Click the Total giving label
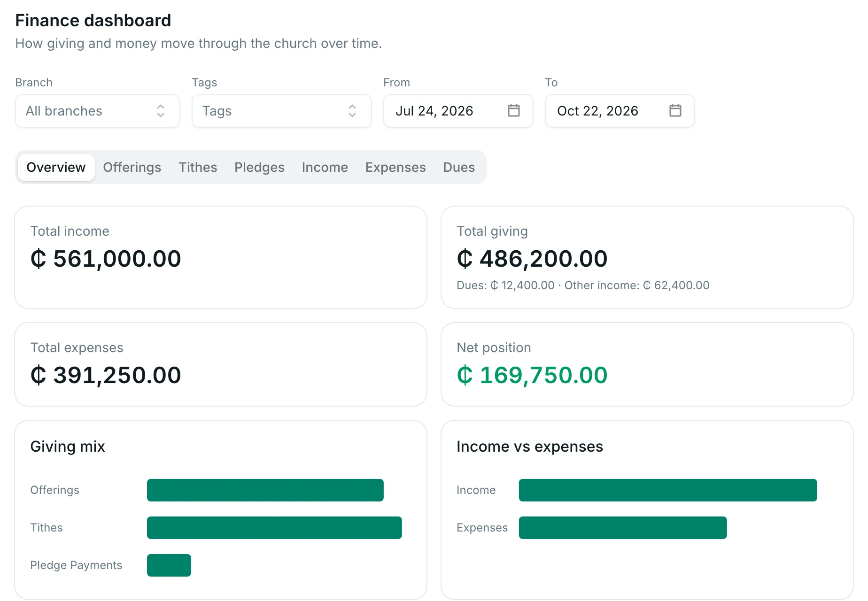 [x=492, y=231]
